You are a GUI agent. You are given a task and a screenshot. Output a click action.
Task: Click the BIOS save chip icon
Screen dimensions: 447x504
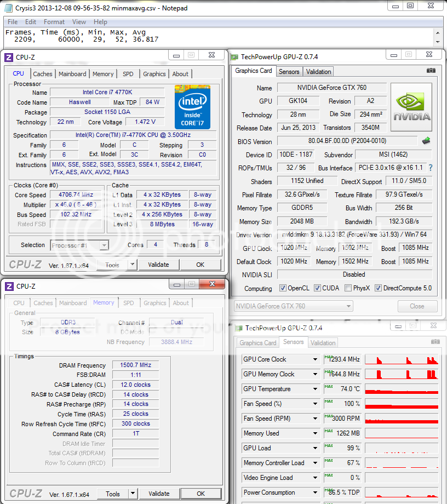(426, 141)
